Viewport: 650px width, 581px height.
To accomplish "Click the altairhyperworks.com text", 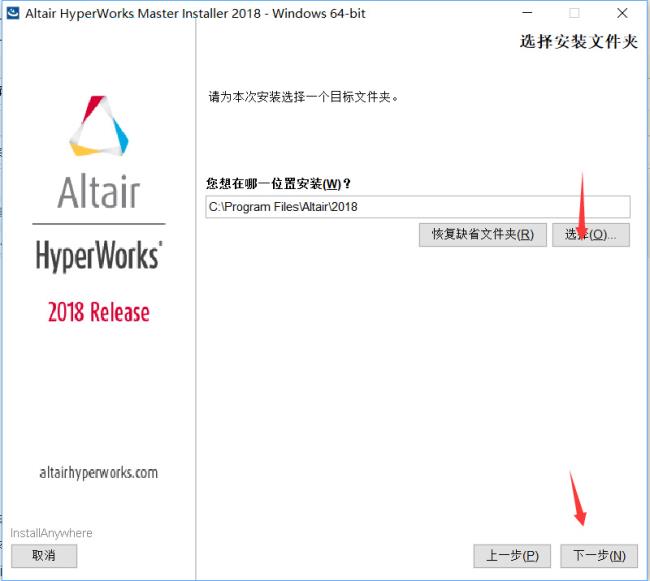I will point(99,472).
